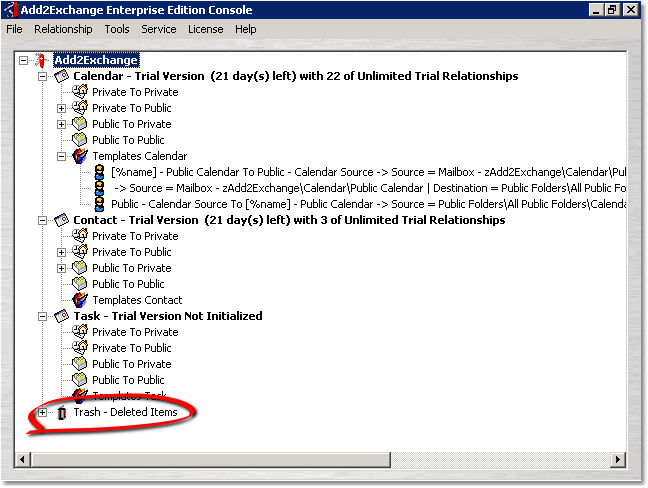The width and height of the screenshot is (648, 488).
Task: Expand Public To Private under Calendar
Action: pyautogui.click(x=61, y=124)
